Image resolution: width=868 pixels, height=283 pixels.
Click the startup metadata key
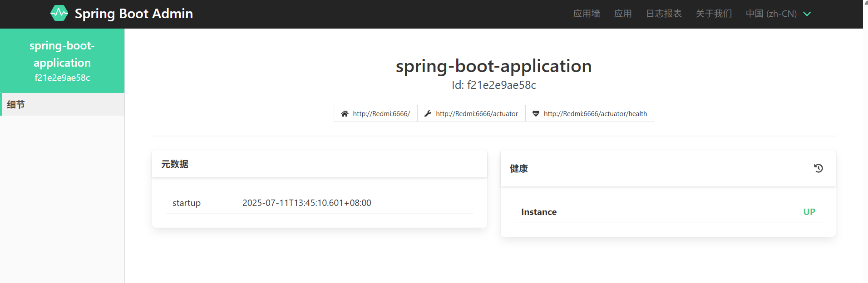pos(187,203)
